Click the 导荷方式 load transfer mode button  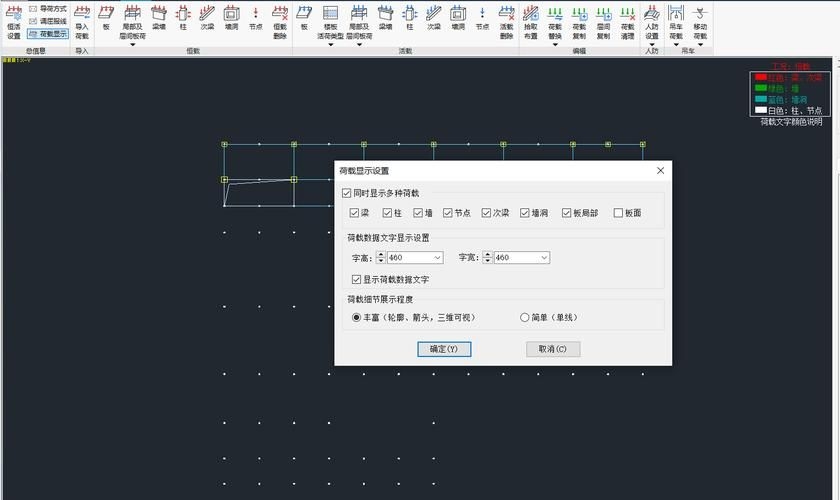48,9
